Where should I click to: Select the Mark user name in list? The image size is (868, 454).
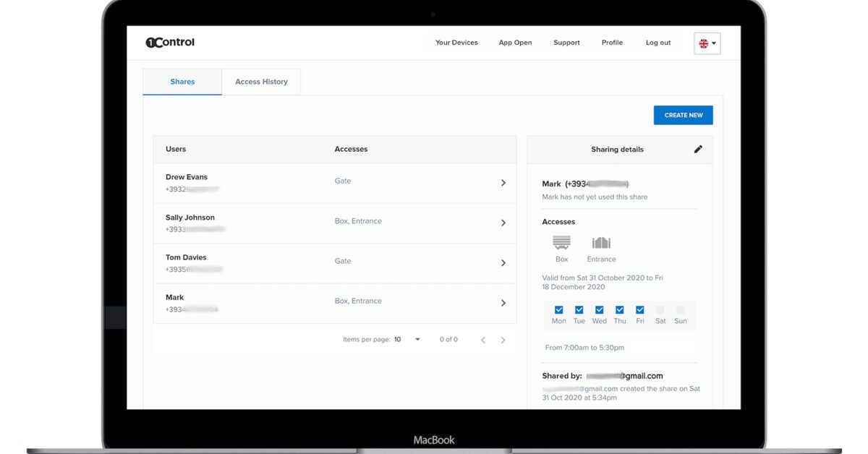174,297
